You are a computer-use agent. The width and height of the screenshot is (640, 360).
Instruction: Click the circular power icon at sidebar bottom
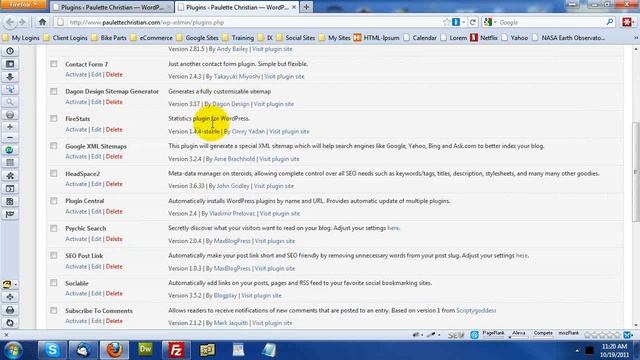[x=10, y=323]
